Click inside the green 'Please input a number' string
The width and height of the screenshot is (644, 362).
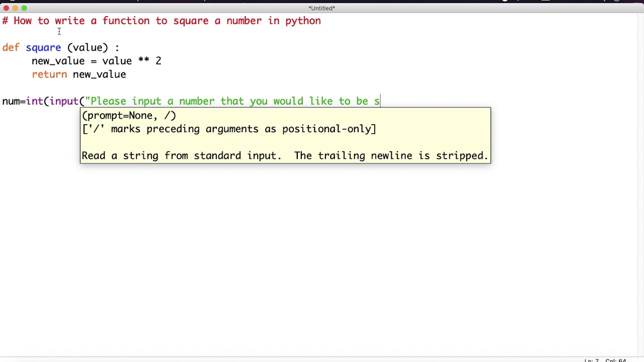pos(232,102)
